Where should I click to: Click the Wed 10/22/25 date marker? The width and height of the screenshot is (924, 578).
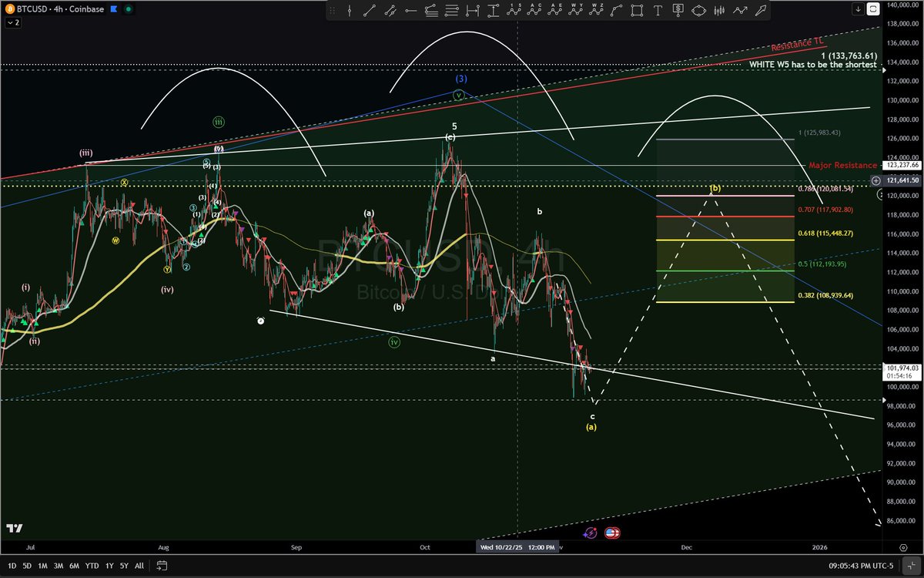[517, 546]
